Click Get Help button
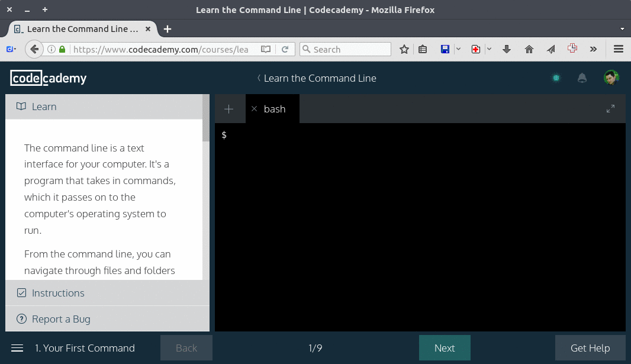This screenshot has height=364, width=631. (590, 348)
